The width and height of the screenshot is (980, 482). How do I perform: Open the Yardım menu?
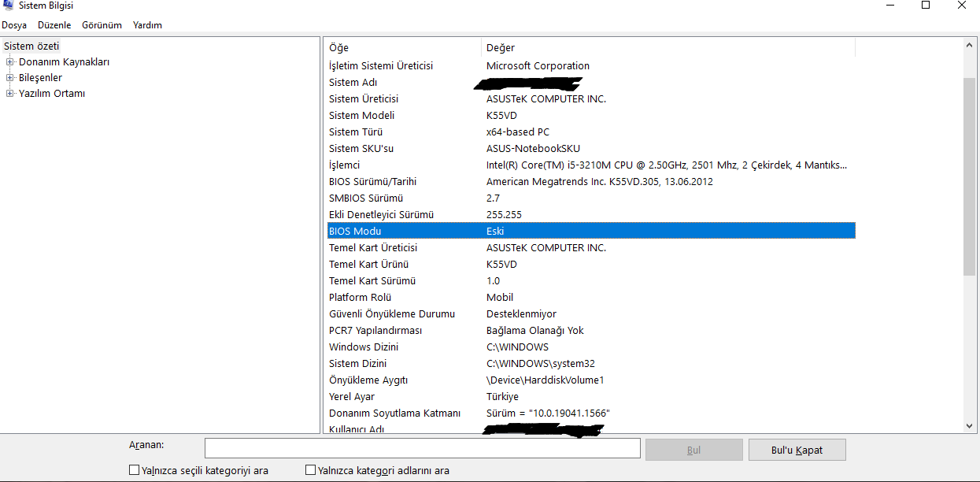(x=147, y=25)
